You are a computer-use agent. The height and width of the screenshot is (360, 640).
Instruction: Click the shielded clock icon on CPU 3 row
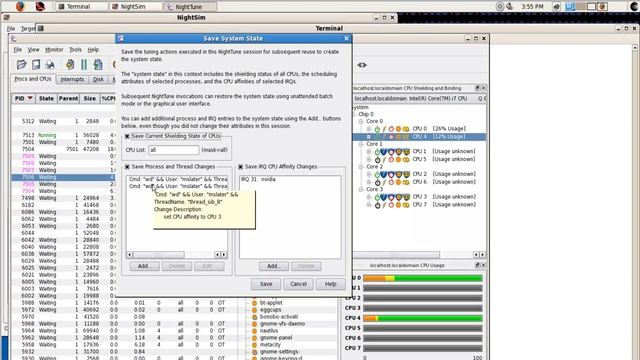(391, 197)
